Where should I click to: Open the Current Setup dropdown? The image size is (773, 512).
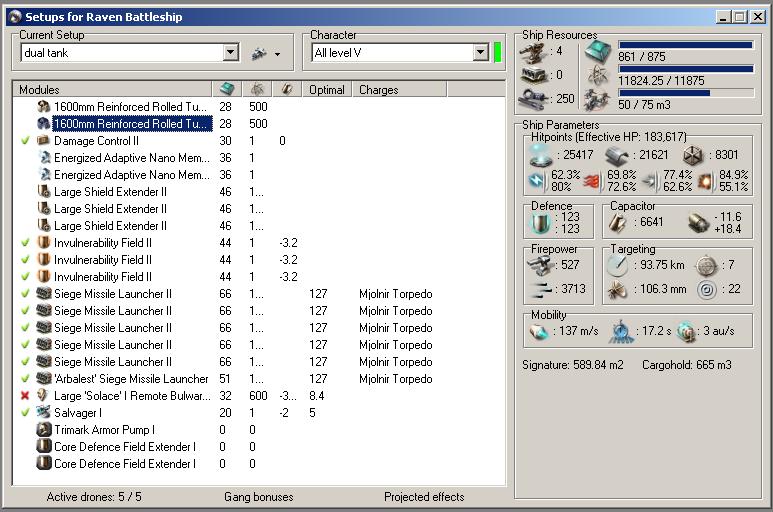click(231, 53)
